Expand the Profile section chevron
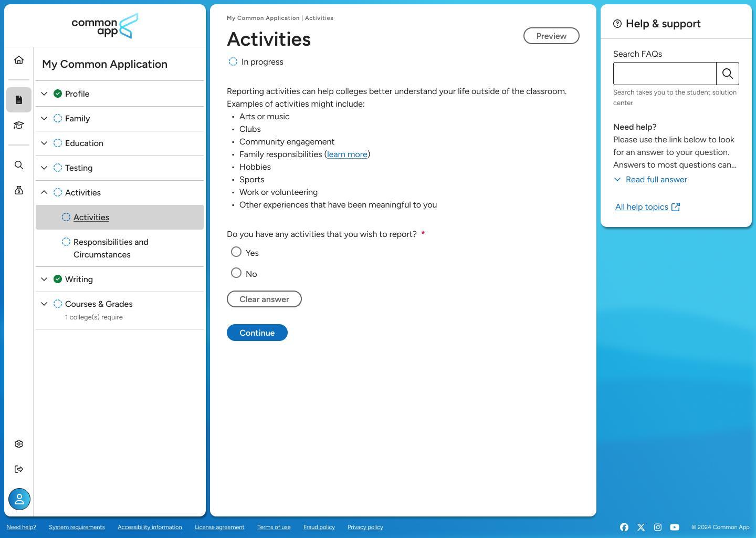The image size is (756, 538). click(44, 94)
